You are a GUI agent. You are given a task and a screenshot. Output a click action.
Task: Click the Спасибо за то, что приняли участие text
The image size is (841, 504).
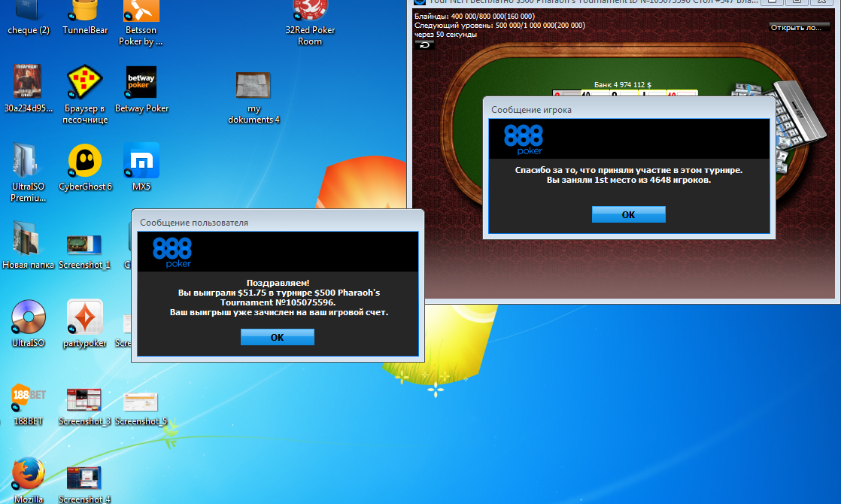[x=629, y=170]
